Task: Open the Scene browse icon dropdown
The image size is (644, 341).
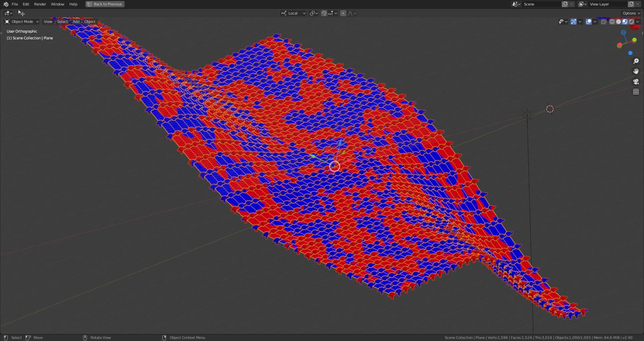Action: [x=516, y=4]
